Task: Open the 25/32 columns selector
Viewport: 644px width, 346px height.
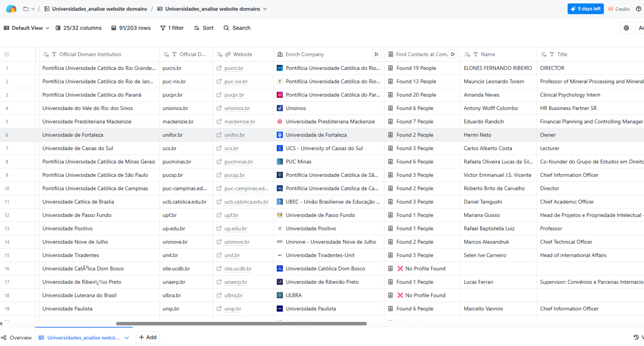Action: [79, 28]
